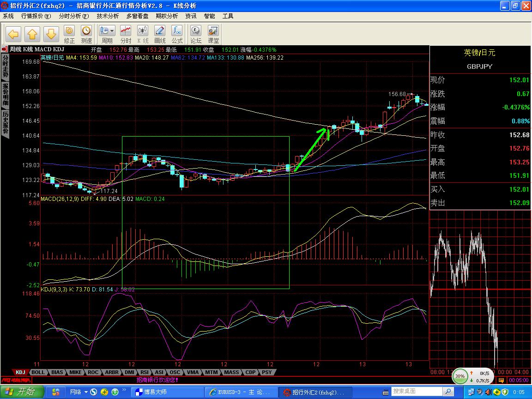Open the 分时走势 side tab
Image resolution: width=532 pixels, height=399 pixels.
coord(5,67)
